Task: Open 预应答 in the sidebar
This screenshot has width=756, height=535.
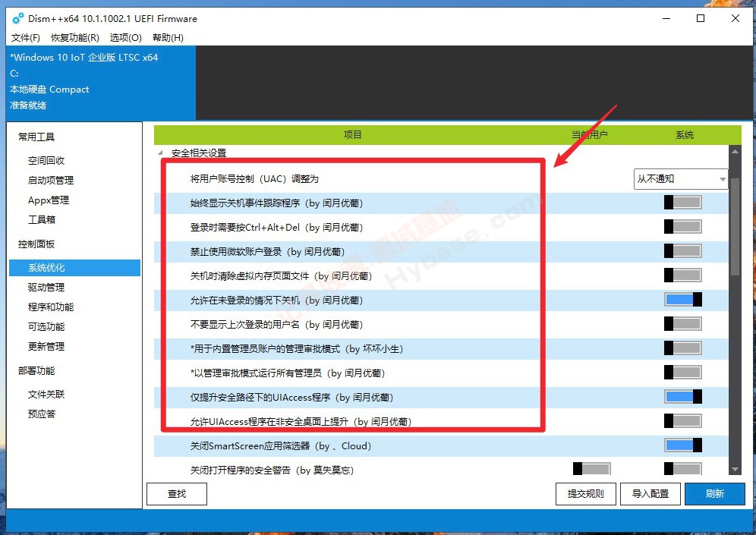Action: pos(42,414)
